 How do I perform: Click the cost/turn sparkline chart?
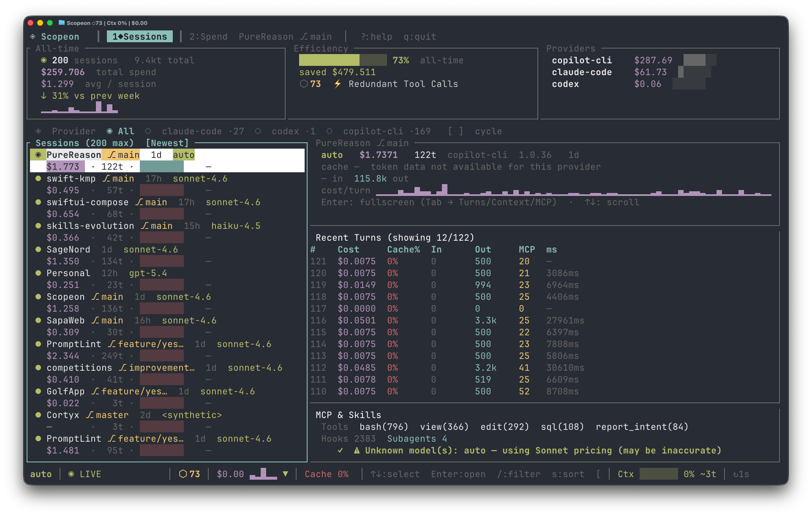tap(574, 190)
